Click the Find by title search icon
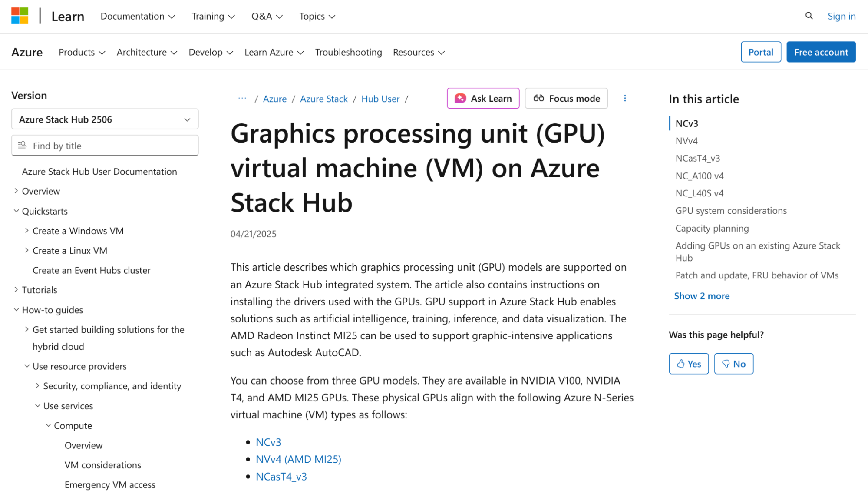 coord(22,145)
